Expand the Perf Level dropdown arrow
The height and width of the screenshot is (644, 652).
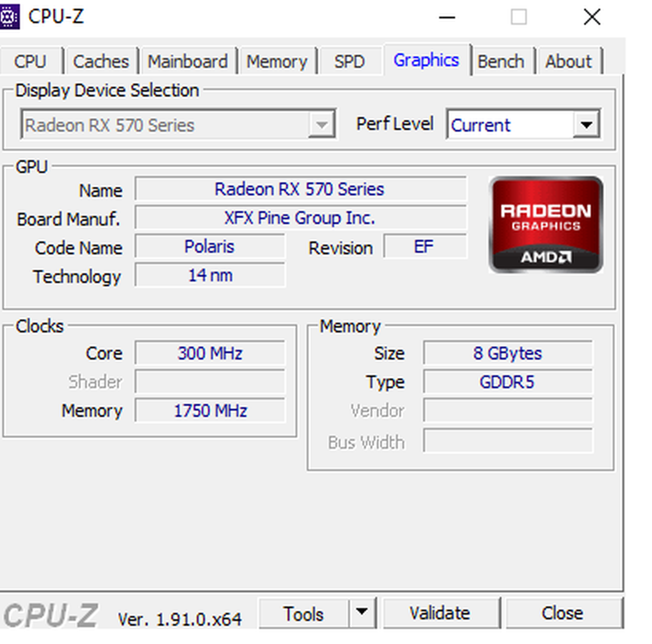[586, 124]
